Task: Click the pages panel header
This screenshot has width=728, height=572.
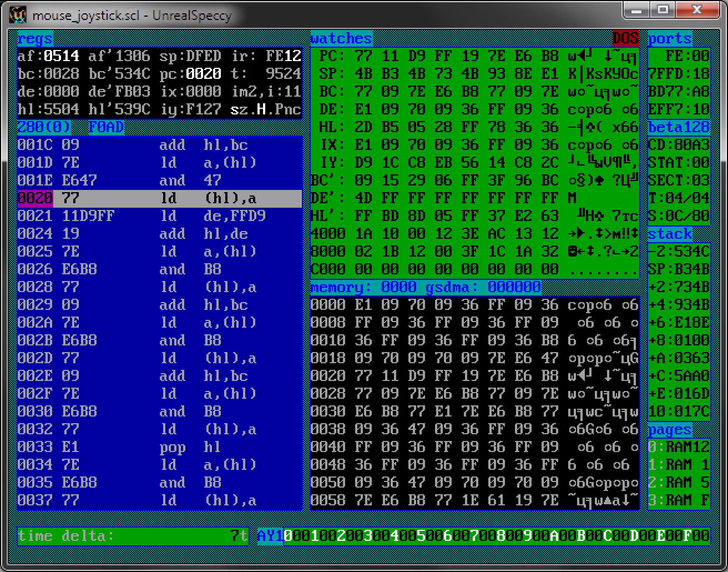Action: (x=669, y=429)
